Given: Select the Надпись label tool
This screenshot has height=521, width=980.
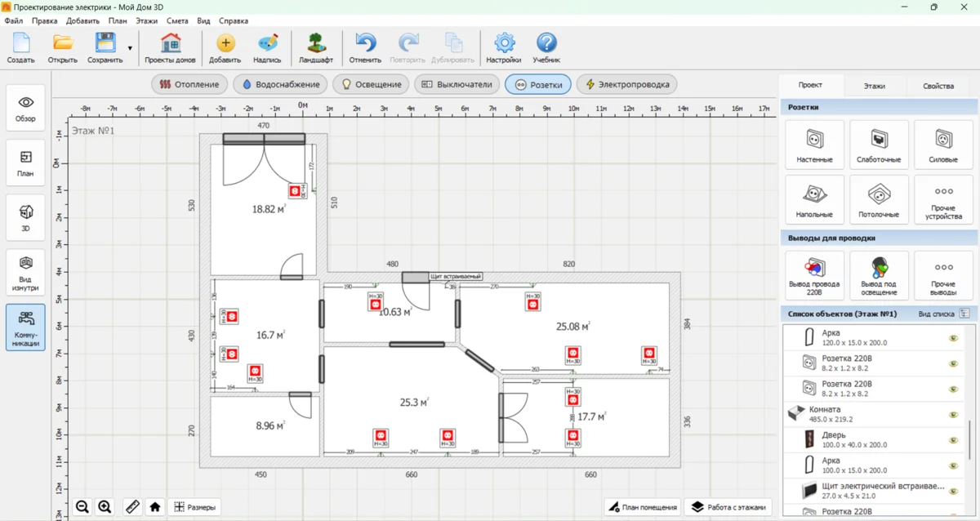Looking at the screenshot, I should [x=267, y=48].
